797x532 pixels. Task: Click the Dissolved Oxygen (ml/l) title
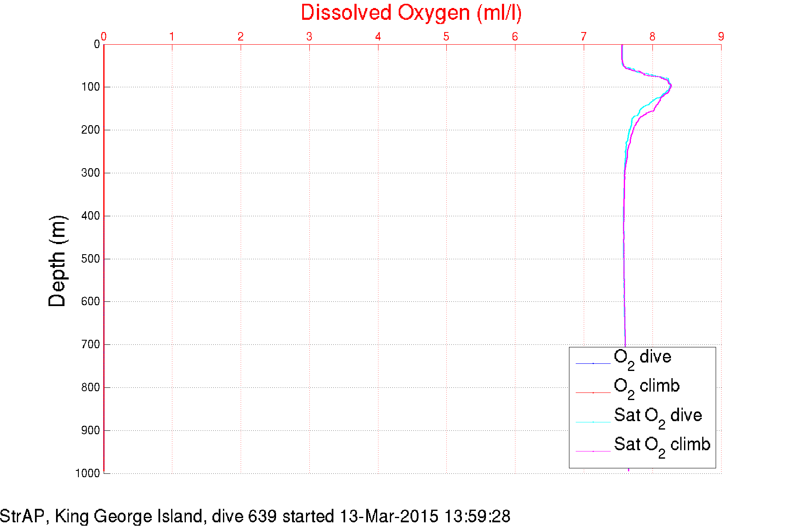point(411,13)
